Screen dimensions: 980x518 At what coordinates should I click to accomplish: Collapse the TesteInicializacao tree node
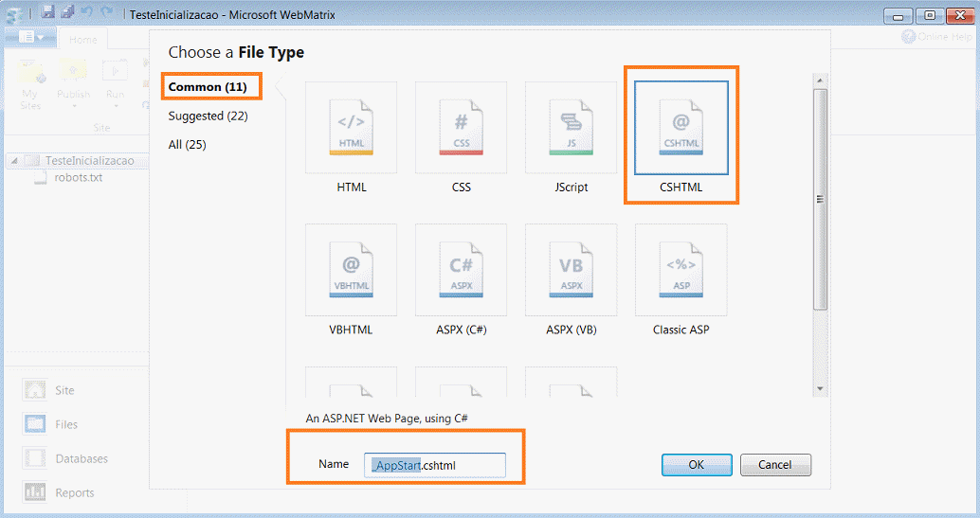[x=14, y=161]
